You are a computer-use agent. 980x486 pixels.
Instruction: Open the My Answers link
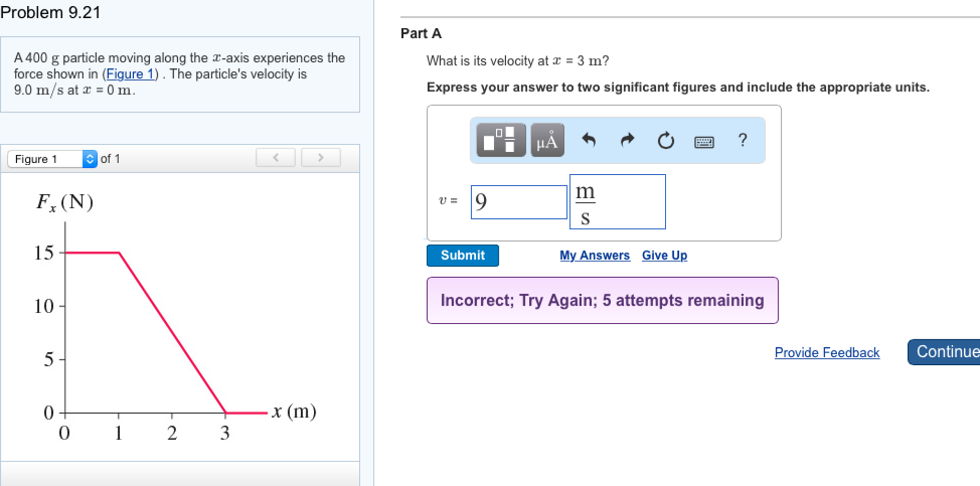(594, 256)
